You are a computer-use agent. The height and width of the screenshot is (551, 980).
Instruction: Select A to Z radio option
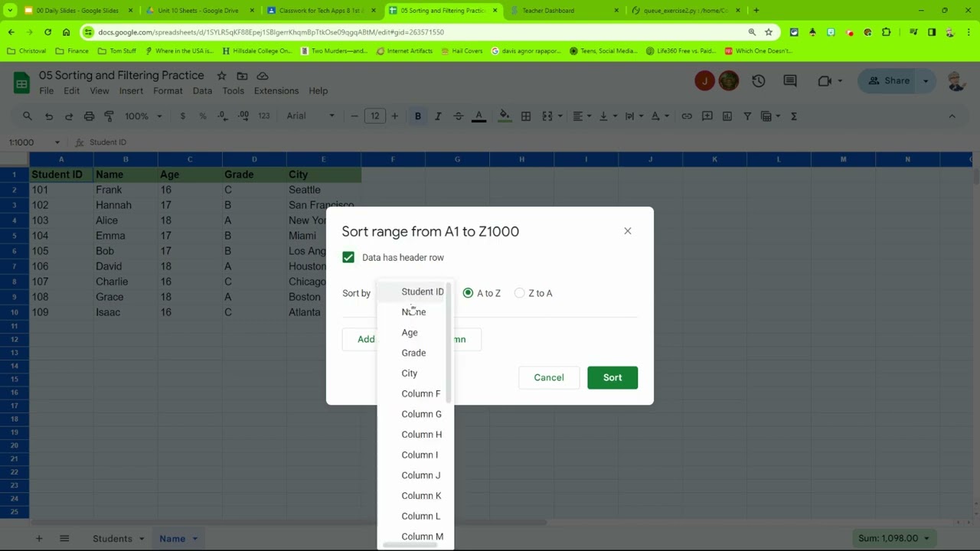pos(468,293)
